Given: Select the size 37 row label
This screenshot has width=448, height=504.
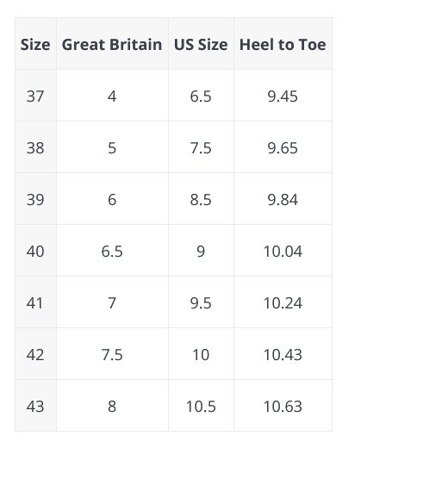Looking at the screenshot, I should [35, 96].
